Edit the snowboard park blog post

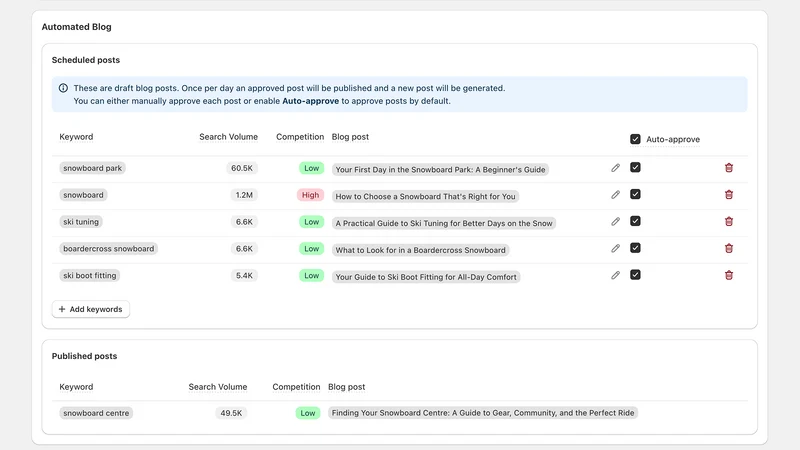tap(615, 168)
